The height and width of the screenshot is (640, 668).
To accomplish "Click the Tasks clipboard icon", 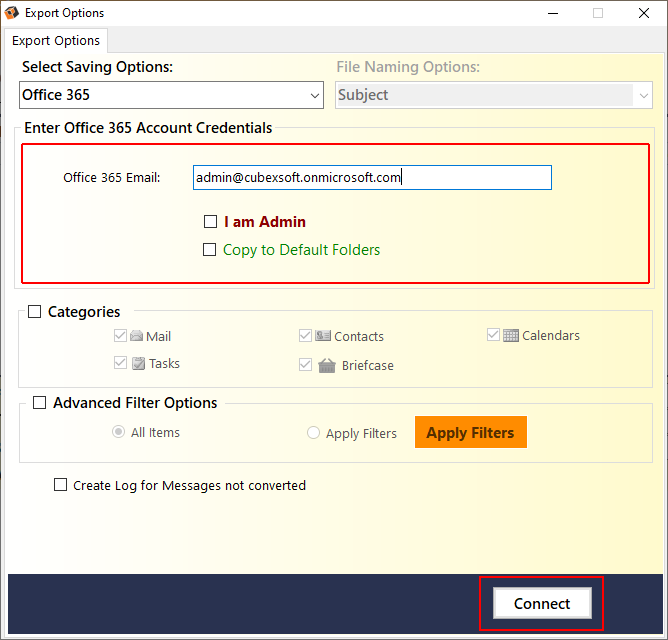I will (138, 363).
